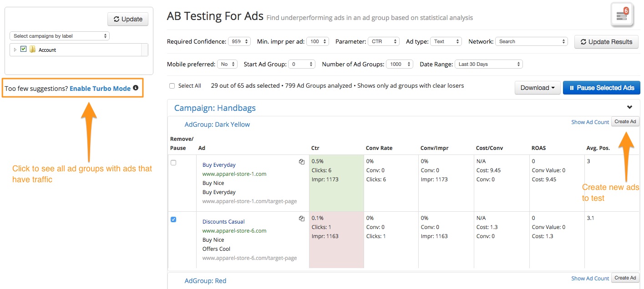Click Avg. Pos. value 3.1
This screenshot has width=644, height=289.
tap(591, 218)
